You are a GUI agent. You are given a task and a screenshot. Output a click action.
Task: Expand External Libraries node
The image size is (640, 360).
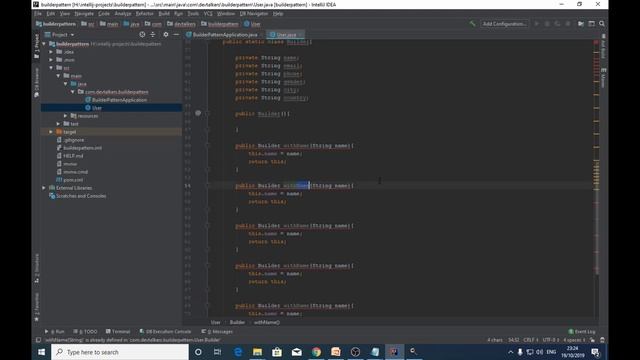(44, 188)
